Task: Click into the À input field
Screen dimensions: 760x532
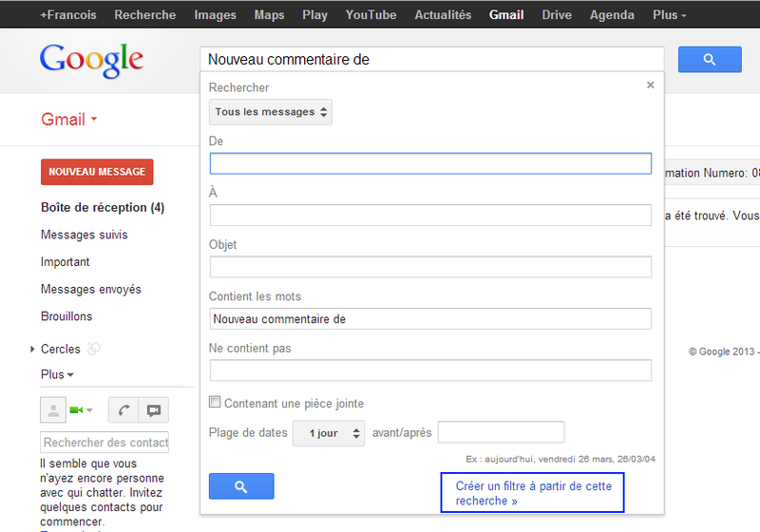Action: 430,215
